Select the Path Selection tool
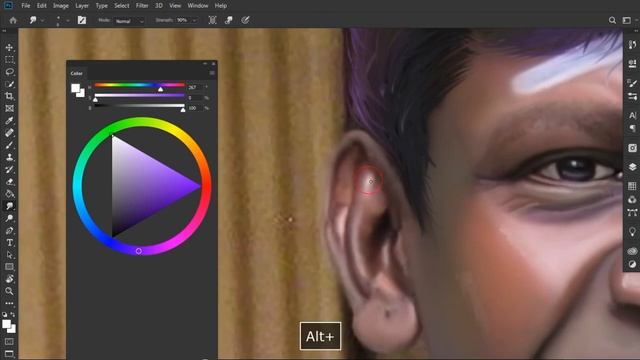Screen dimensions: 640x360 point(9,255)
